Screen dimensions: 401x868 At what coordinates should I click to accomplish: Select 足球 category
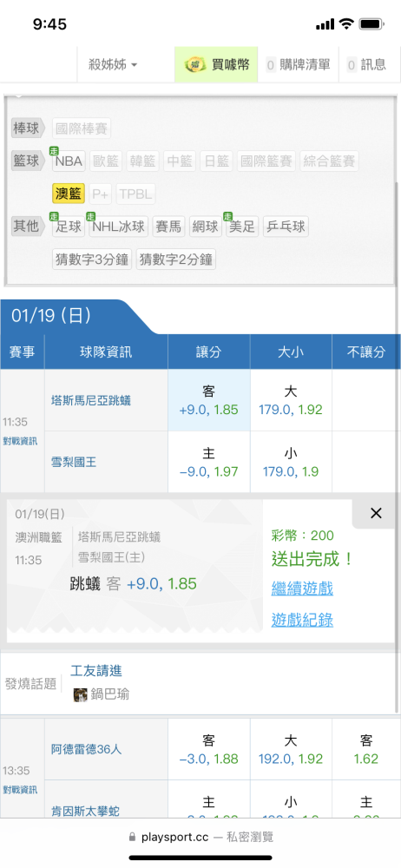tap(69, 227)
